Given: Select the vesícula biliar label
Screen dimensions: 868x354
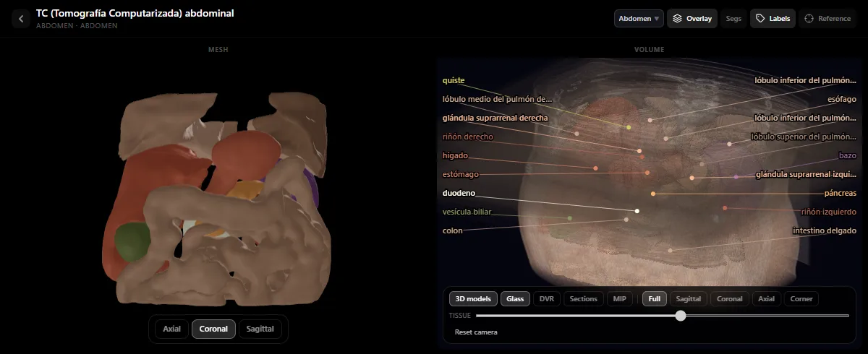Looking at the screenshot, I should click(x=467, y=212).
